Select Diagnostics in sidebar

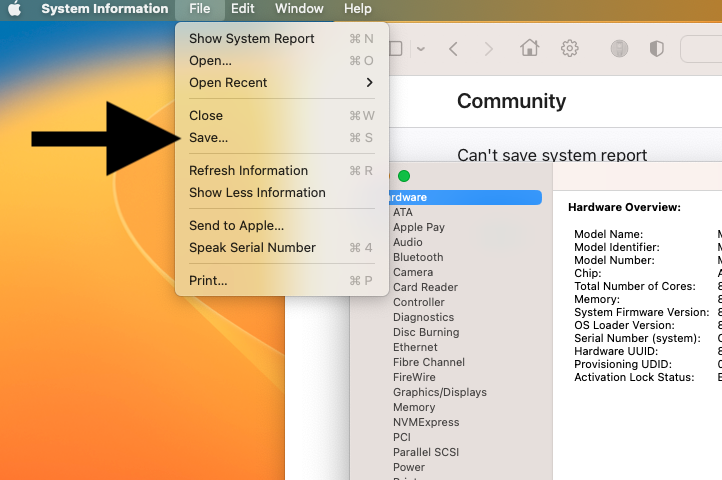(424, 317)
